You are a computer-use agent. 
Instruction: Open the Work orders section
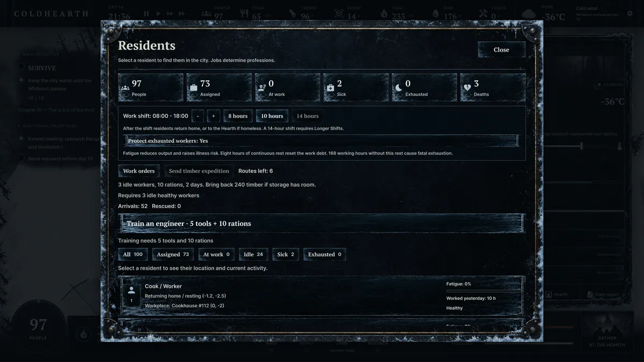(139, 171)
